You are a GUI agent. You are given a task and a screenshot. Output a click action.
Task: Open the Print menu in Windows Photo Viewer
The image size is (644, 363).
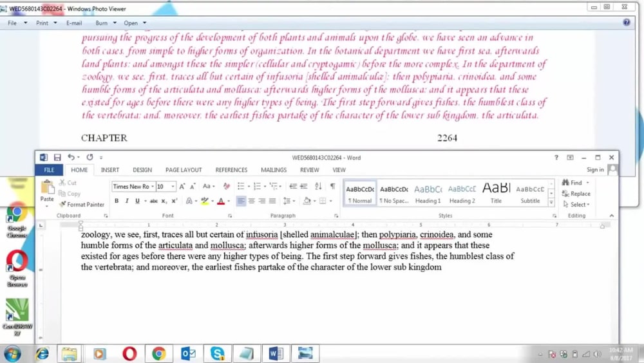pyautogui.click(x=46, y=23)
